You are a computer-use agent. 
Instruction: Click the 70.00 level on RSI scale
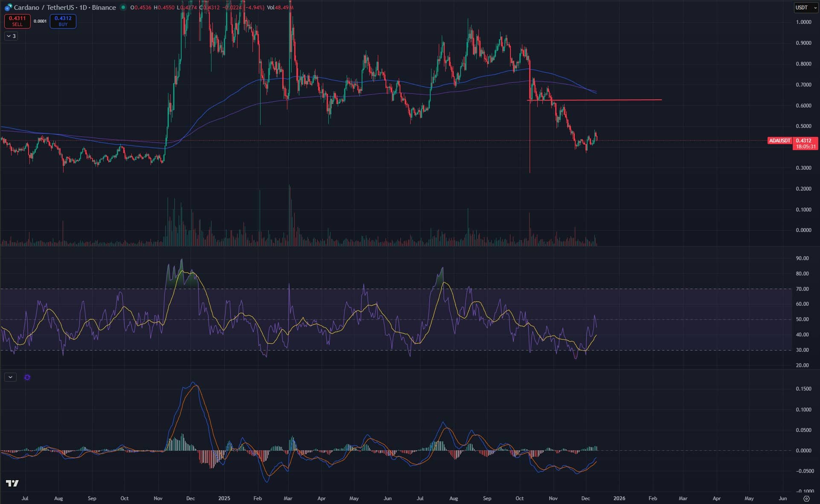(802, 289)
